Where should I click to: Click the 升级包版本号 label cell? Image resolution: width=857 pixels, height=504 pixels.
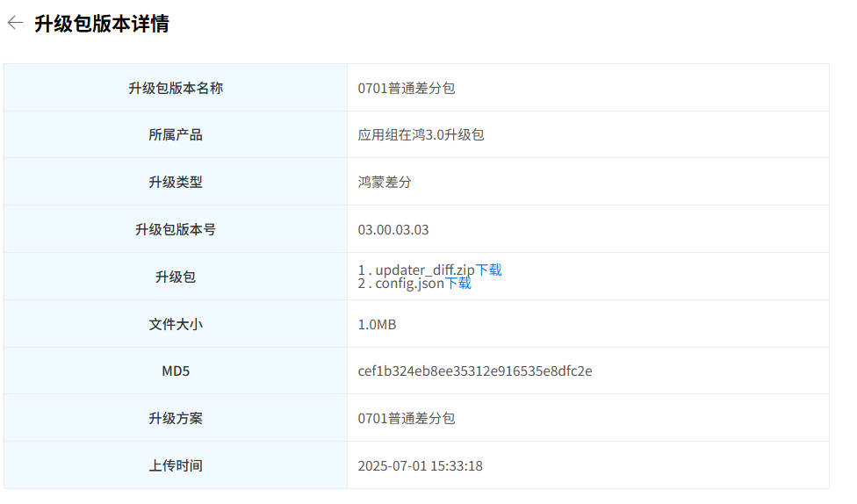pyautogui.click(x=176, y=229)
